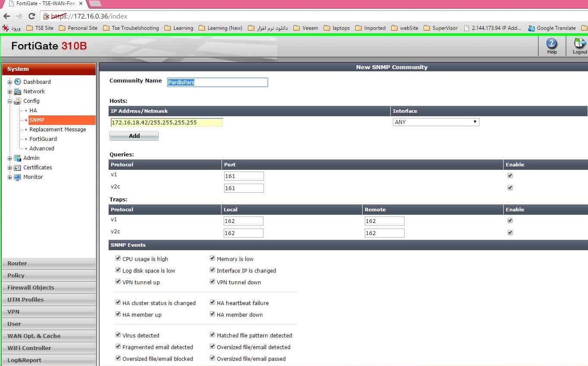Uncheck VPN tunnel down event
Viewport: 588px width, 366px height.
click(x=212, y=282)
